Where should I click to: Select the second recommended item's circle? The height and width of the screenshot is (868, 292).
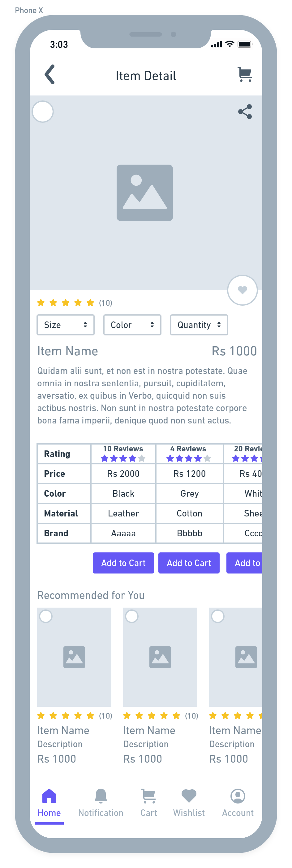coord(131,616)
